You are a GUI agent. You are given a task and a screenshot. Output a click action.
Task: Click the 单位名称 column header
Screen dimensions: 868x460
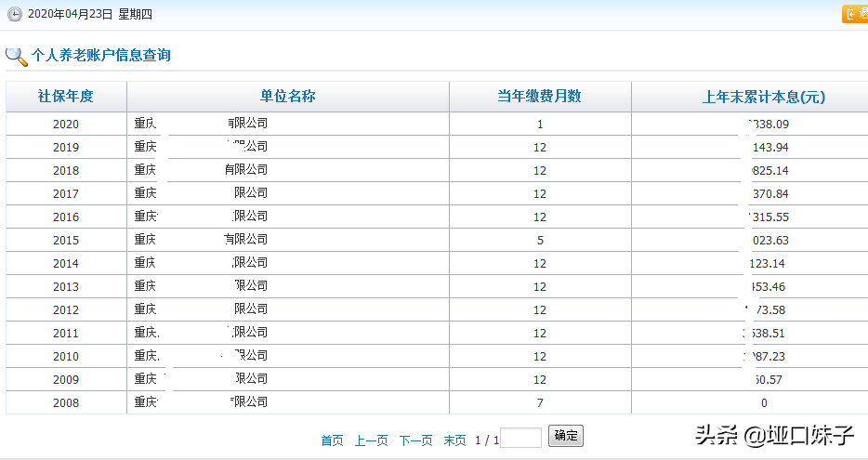point(287,97)
